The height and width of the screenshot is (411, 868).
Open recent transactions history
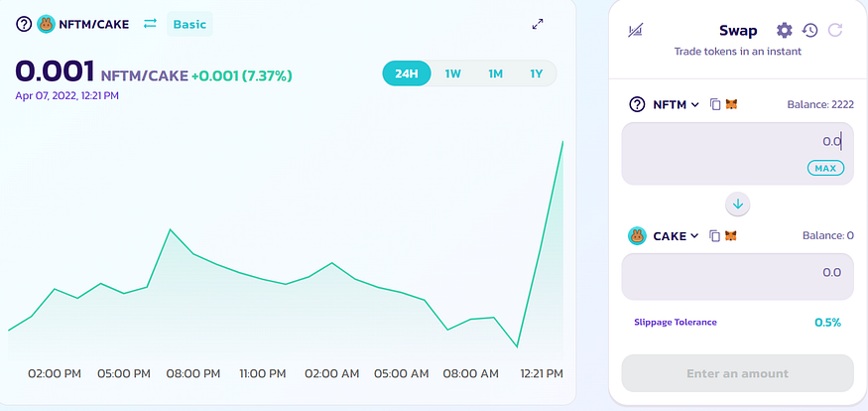pos(809,31)
